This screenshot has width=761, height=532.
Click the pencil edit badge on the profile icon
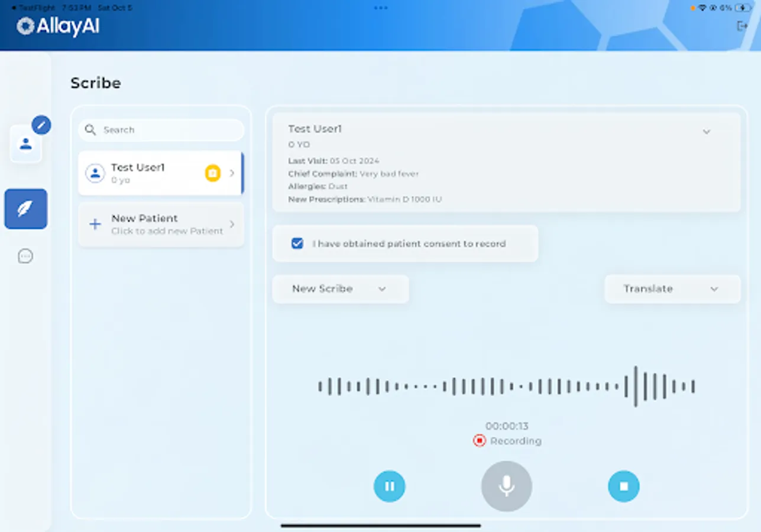[x=41, y=125]
